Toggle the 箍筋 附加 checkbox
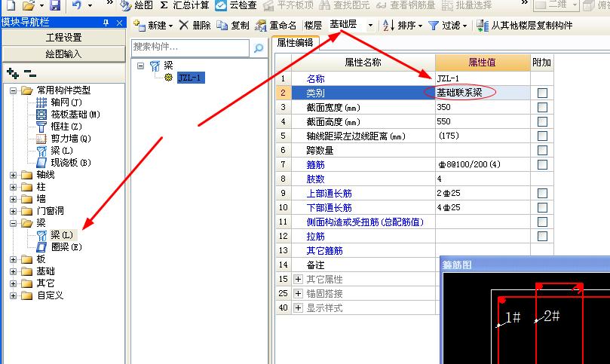Viewport: 610px width, 364px height. click(542, 164)
